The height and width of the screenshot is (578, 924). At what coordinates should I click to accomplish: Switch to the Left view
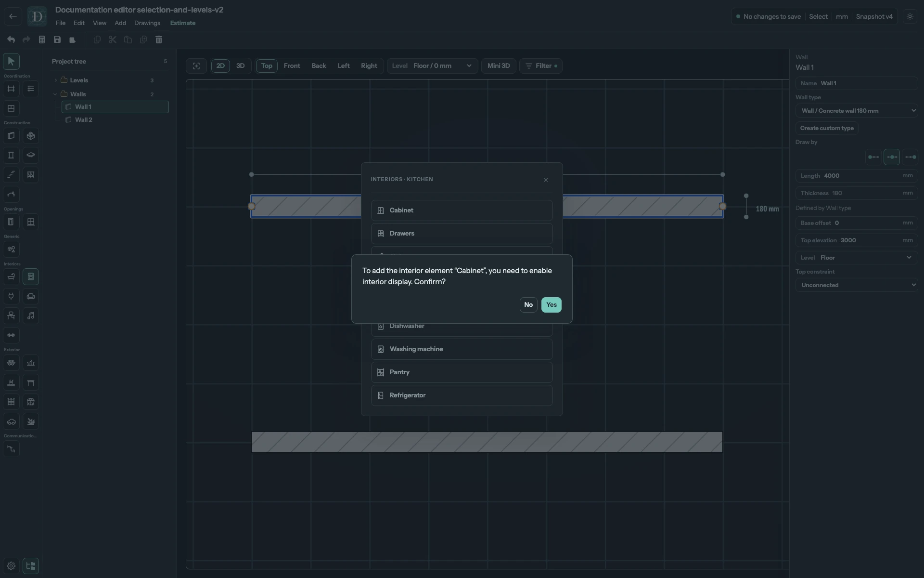pos(344,66)
